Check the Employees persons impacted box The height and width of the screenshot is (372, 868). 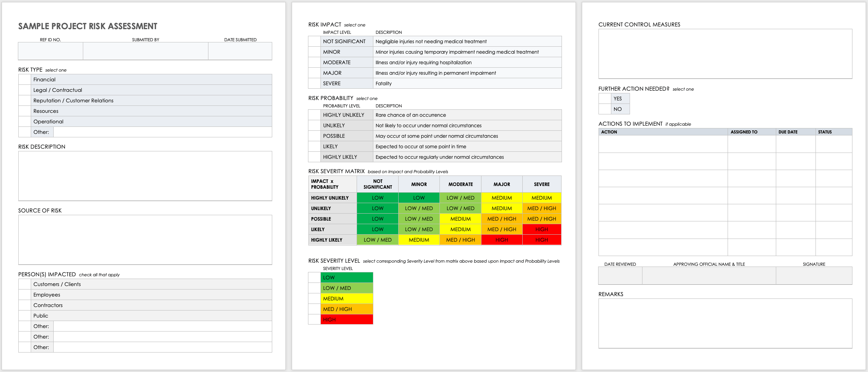[x=24, y=294]
